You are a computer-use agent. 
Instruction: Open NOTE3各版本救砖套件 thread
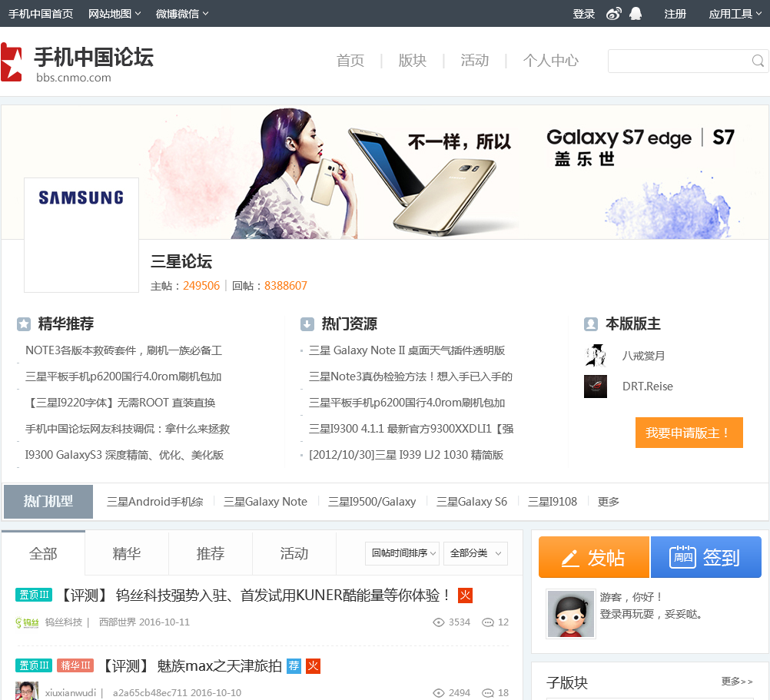[124, 350]
